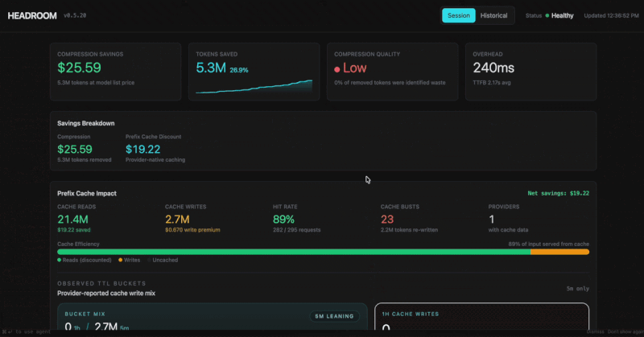This screenshot has height=337, width=644.
Task: Click the 282 / 295 requests text
Action: coord(296,230)
